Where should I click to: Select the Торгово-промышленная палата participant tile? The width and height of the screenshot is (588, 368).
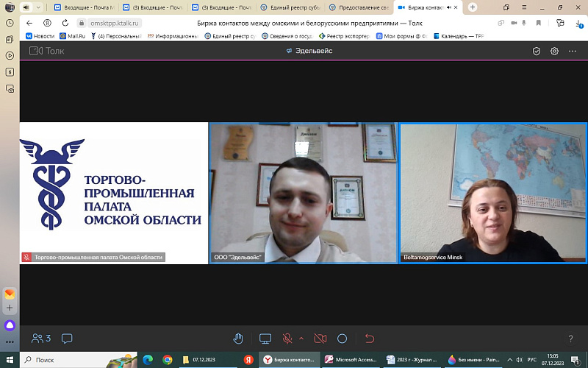(x=114, y=193)
